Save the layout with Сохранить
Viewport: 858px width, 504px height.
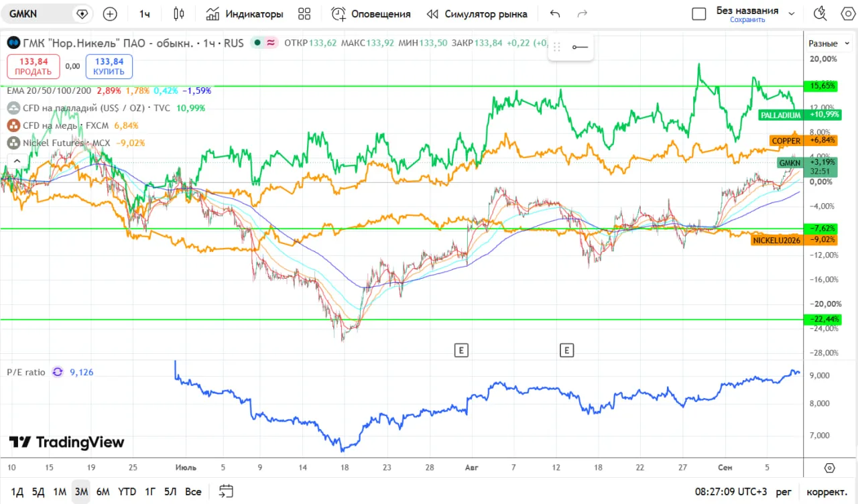coord(747,20)
